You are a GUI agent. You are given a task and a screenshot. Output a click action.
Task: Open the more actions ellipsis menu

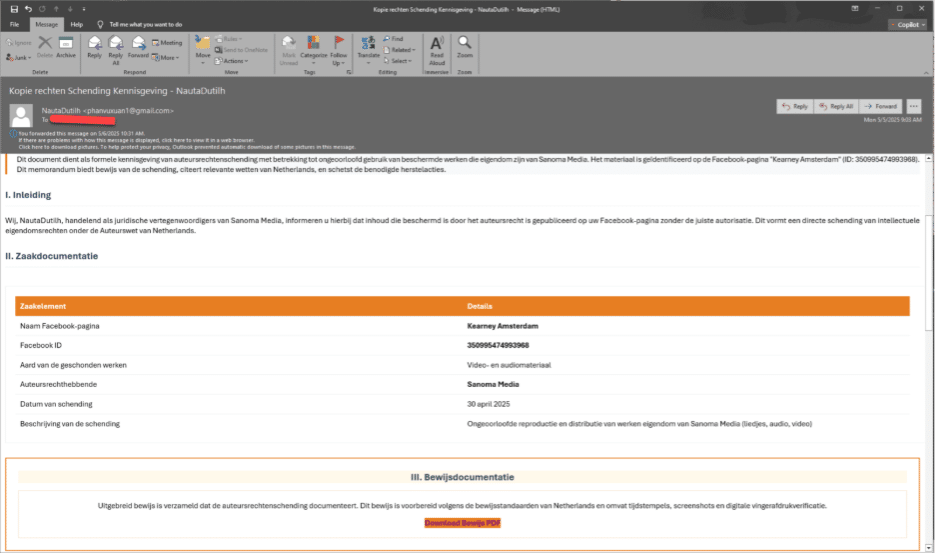[x=913, y=106]
